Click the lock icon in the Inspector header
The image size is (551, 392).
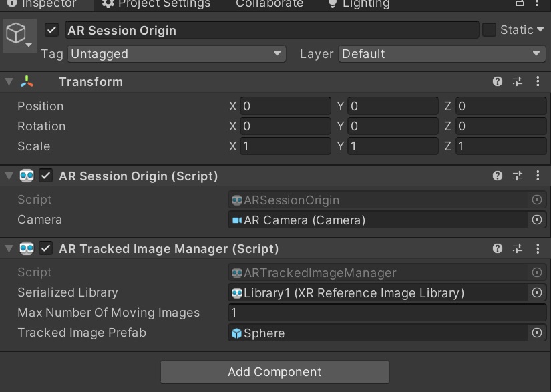519,4
